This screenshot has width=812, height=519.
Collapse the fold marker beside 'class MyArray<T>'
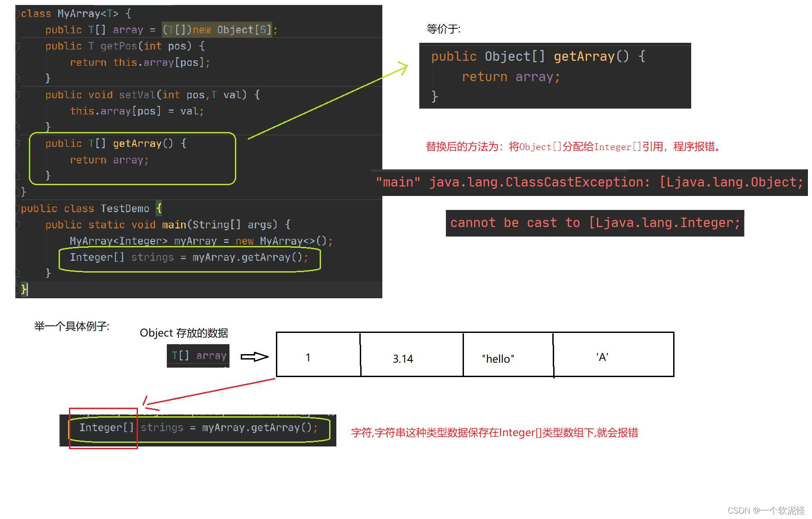[18, 14]
